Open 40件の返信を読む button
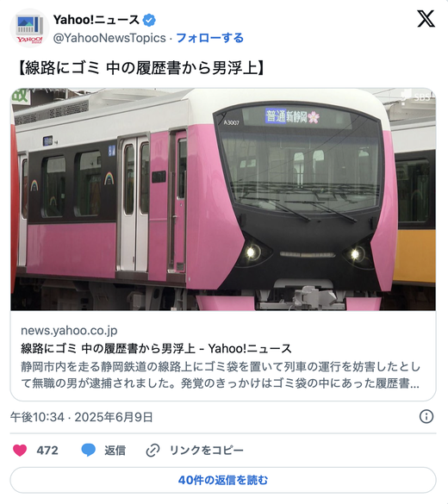 (223, 480)
